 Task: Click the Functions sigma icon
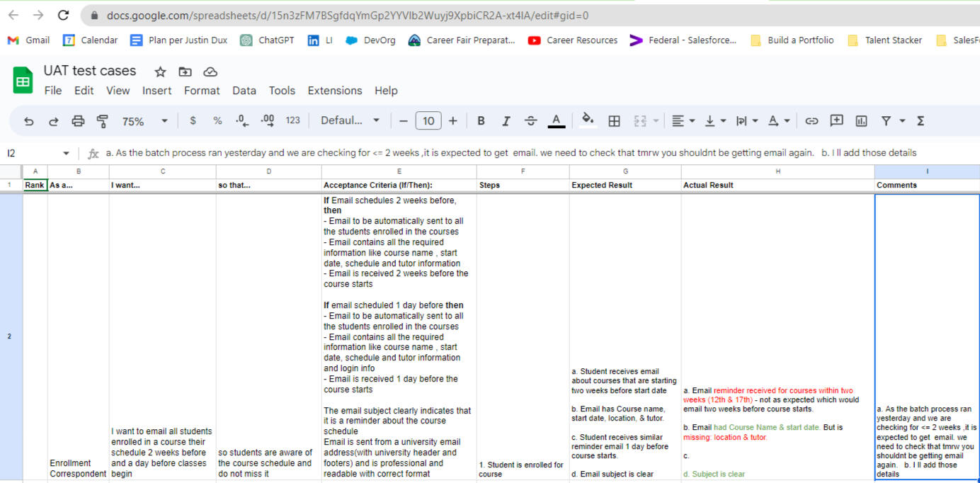pyautogui.click(x=921, y=121)
